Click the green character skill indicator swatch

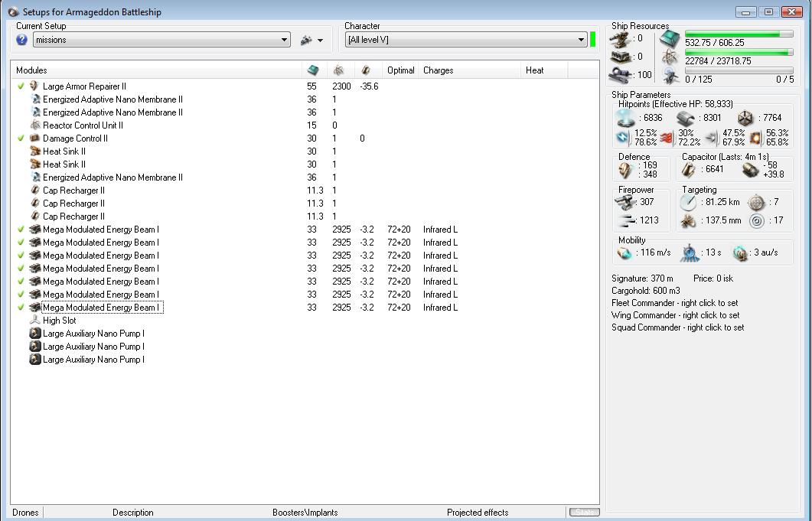click(x=593, y=40)
